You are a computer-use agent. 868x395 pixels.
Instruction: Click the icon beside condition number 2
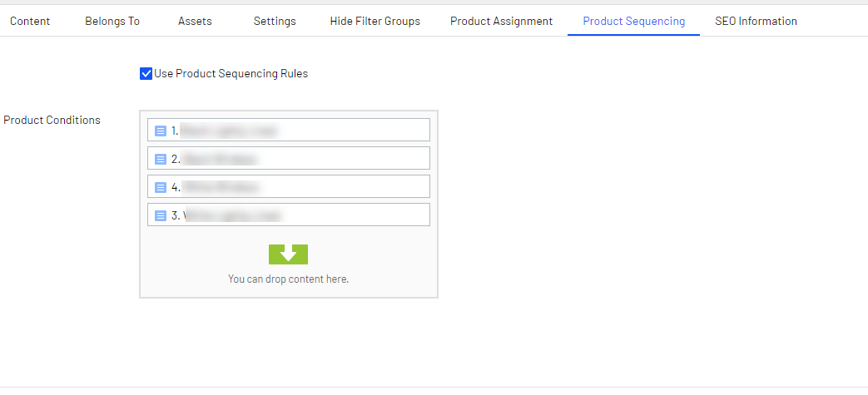161,159
